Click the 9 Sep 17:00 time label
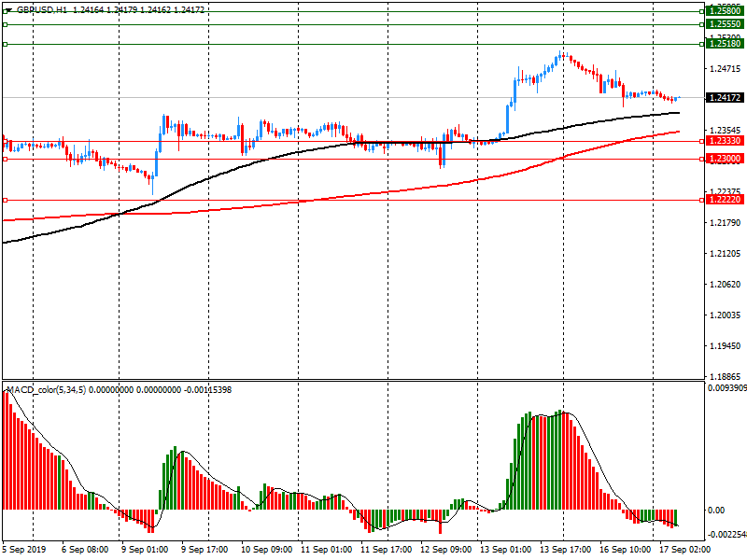747x560 pixels. [204, 550]
